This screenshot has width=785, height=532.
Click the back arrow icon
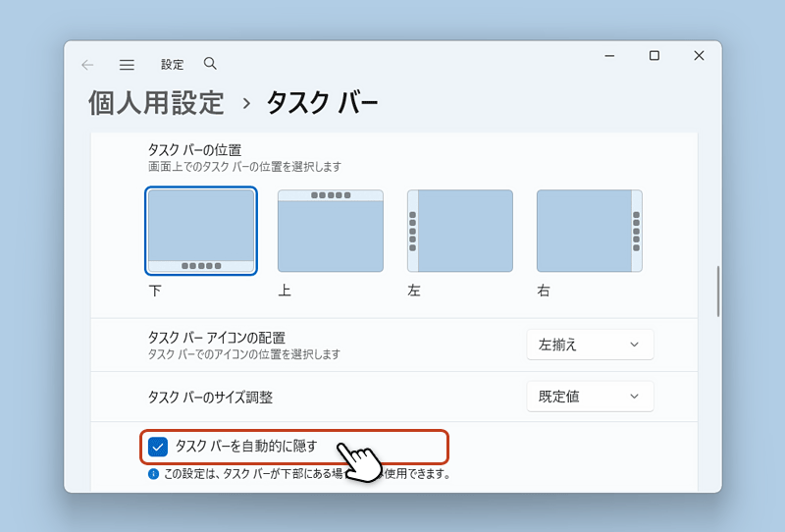87,65
